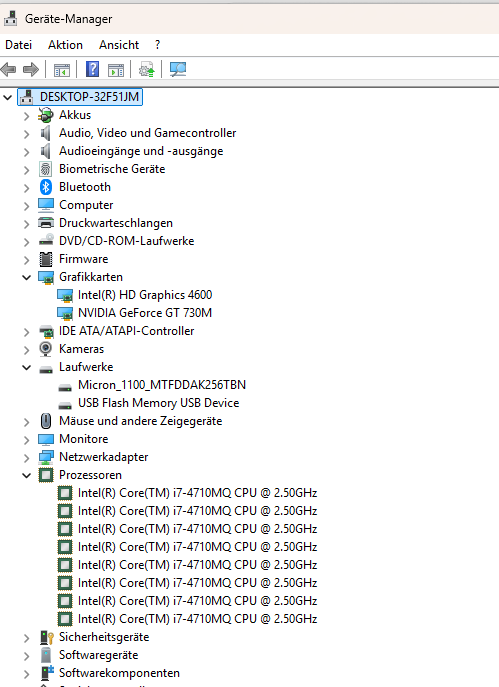This screenshot has width=499, height=687.
Task: Select the DESKTOP-32F51JM computer name
Action: point(89,97)
